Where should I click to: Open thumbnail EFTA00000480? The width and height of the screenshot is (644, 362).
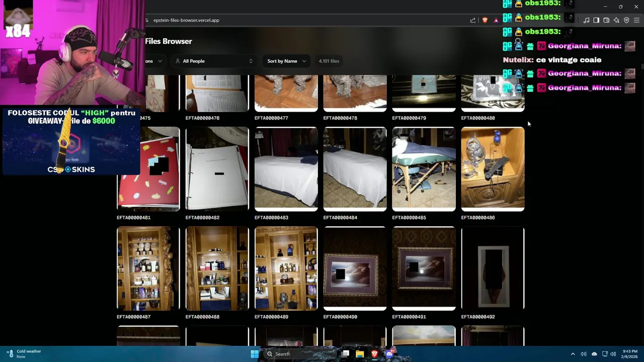(x=493, y=94)
